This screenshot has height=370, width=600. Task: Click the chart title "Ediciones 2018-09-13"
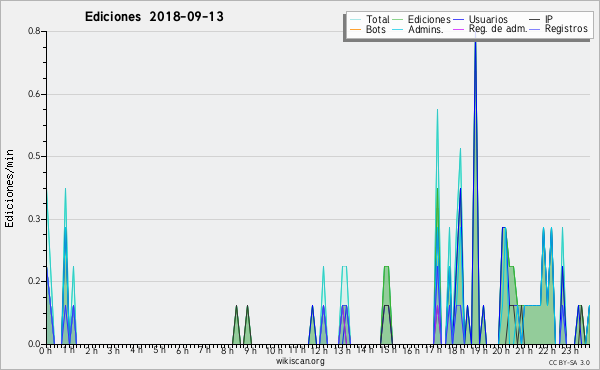pyautogui.click(x=154, y=17)
